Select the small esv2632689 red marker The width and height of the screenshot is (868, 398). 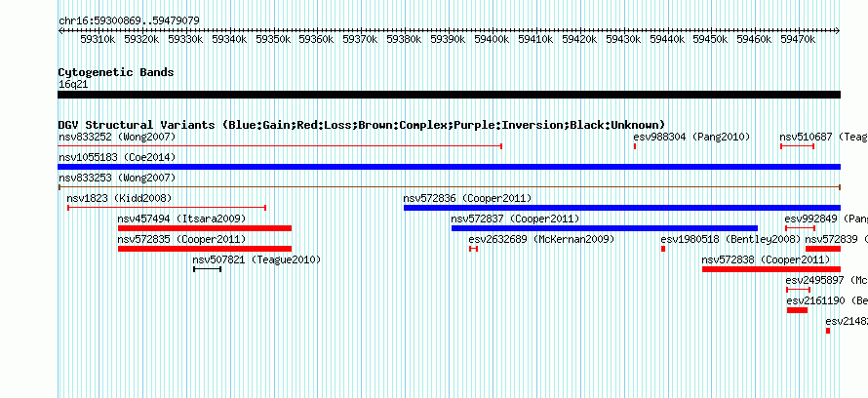(473, 249)
